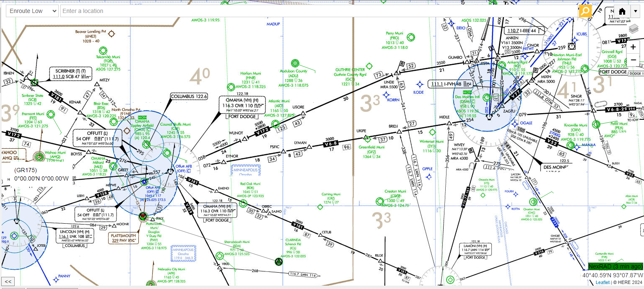The image size is (644, 289).
Task: Click the NexRAD 3 min ago status label
Action: (615, 266)
